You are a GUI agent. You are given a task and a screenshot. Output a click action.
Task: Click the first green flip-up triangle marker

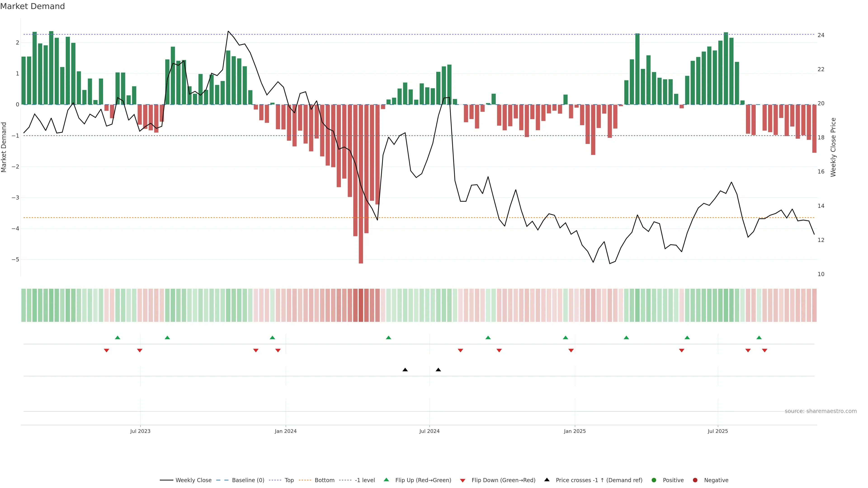118,338
